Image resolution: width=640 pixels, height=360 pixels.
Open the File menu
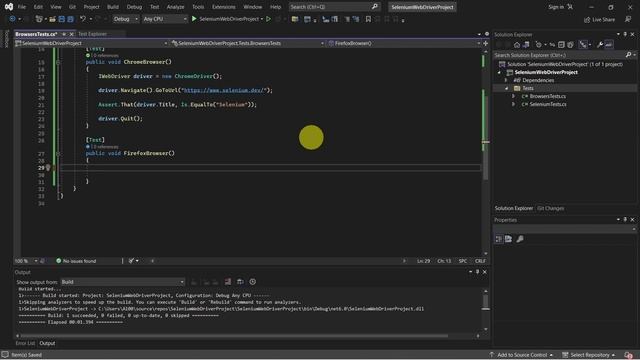coord(22,7)
